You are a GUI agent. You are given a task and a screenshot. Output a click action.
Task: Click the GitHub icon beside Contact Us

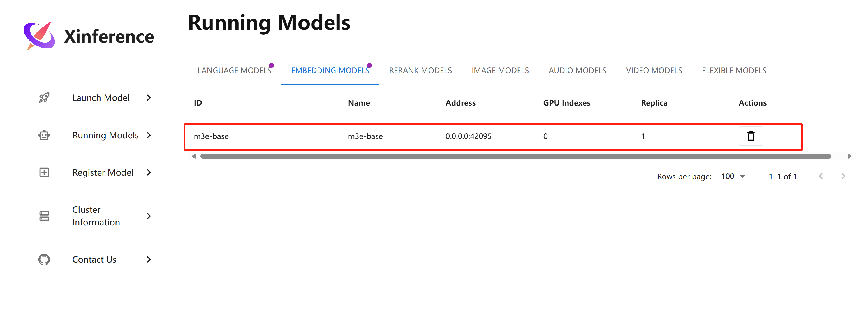(44, 260)
